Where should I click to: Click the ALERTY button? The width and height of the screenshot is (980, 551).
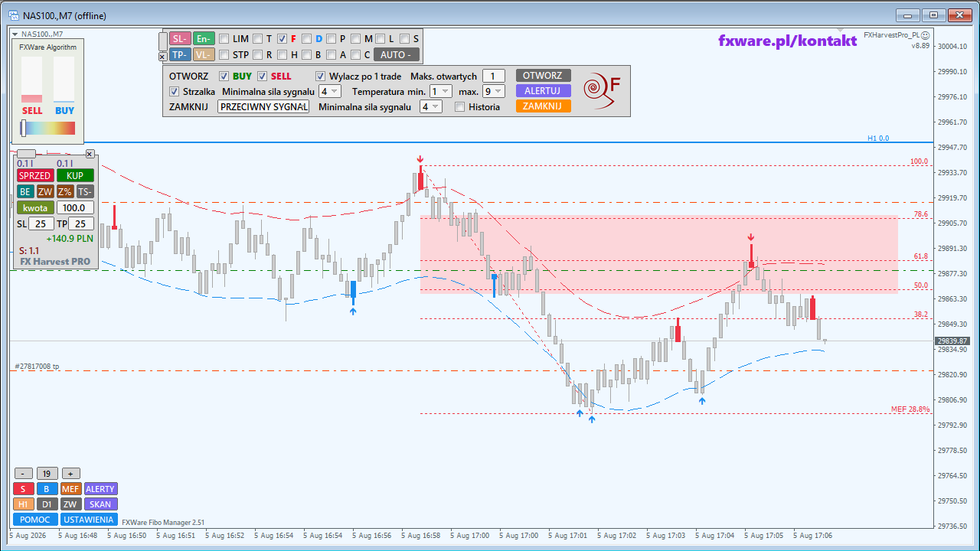[x=100, y=488]
